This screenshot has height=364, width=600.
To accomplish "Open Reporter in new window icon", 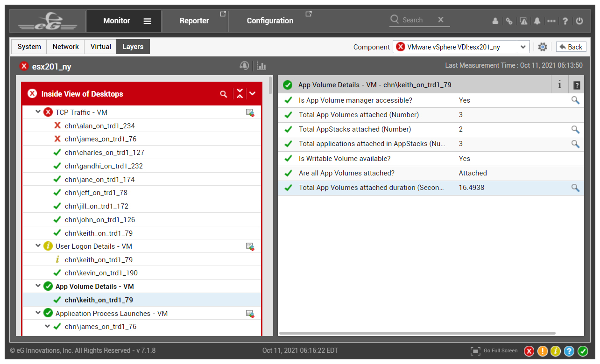I will [x=223, y=14].
